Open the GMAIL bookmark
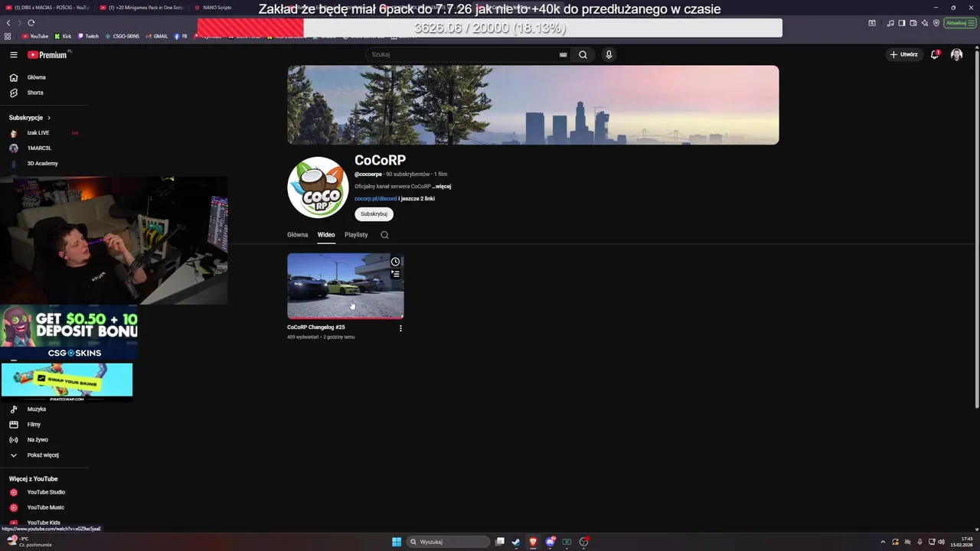 tap(157, 36)
